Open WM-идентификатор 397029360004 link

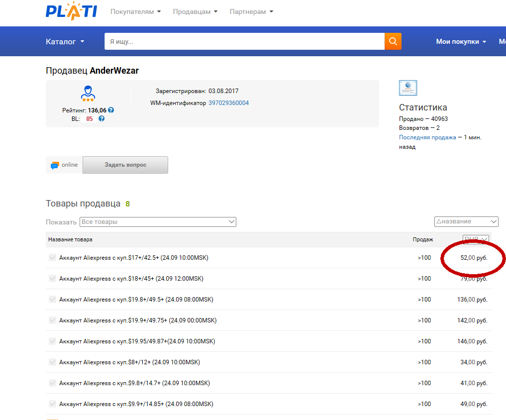coord(228,103)
